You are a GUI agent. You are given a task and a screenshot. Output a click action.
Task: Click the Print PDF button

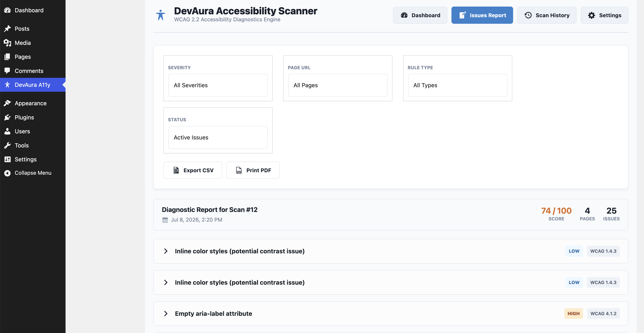(253, 170)
